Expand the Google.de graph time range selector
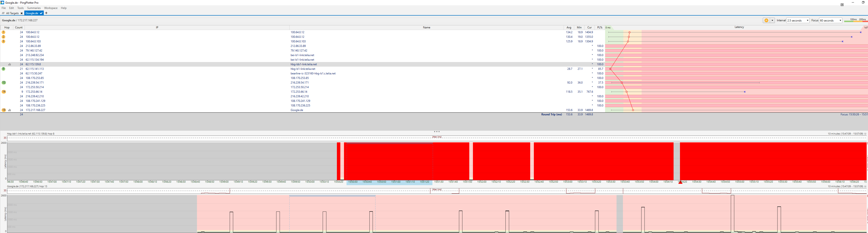Image resolution: width=868 pixels, height=233 pixels. (x=865, y=186)
